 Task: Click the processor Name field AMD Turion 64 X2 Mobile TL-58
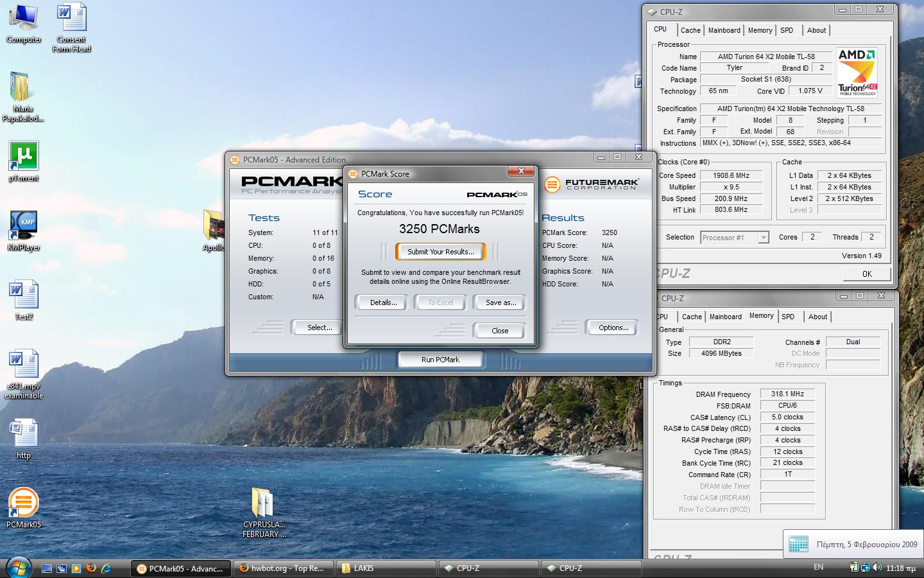[766, 57]
